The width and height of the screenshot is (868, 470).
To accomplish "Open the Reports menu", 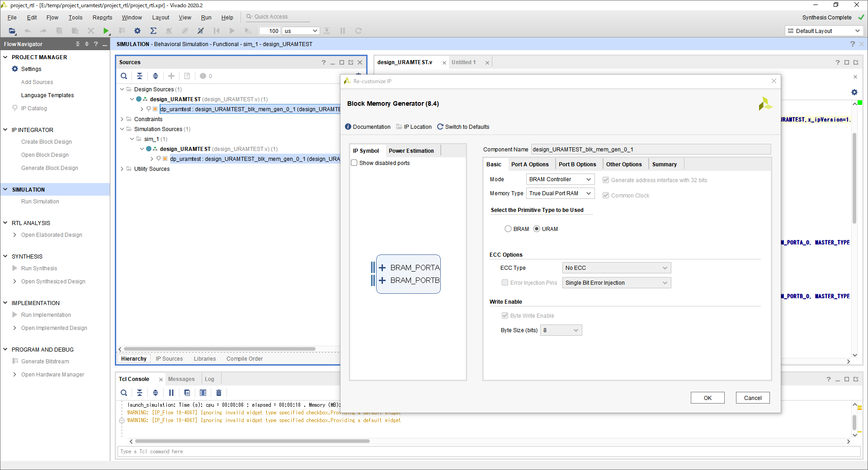I will (102, 18).
